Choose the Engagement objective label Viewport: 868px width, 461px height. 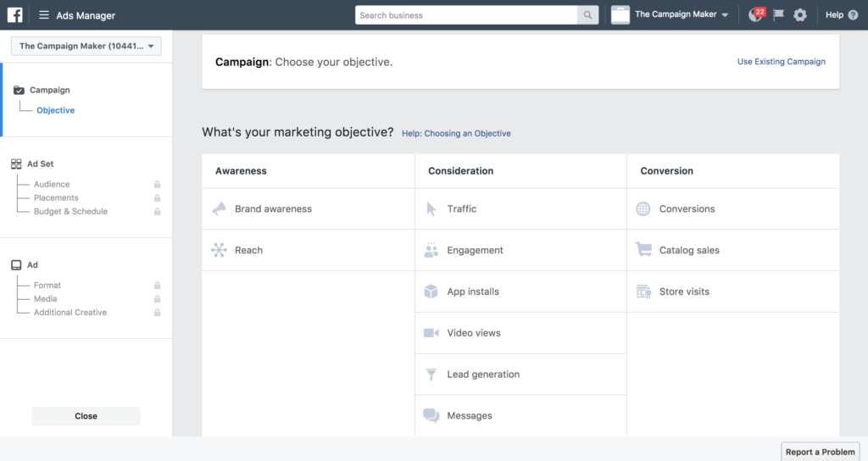pyautogui.click(x=475, y=250)
